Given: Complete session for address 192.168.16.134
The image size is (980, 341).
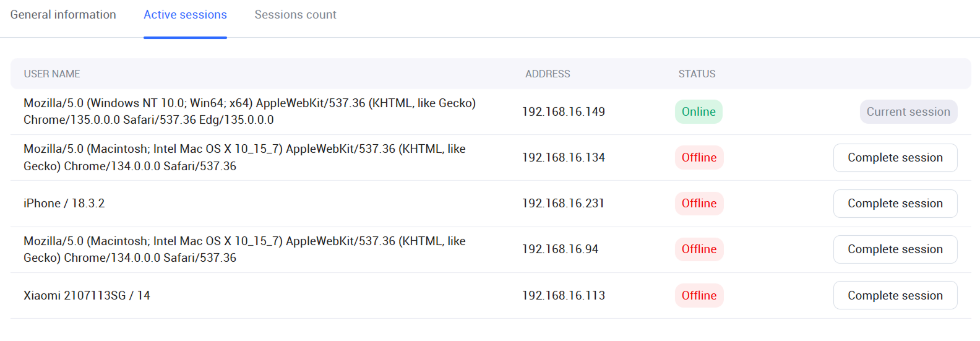Looking at the screenshot, I should pos(895,158).
